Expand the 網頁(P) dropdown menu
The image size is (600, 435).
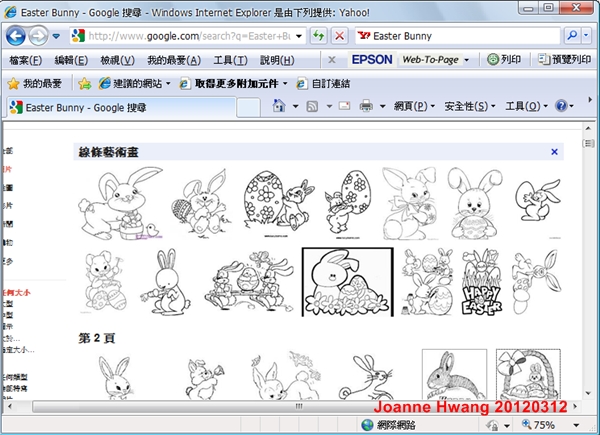[414, 106]
